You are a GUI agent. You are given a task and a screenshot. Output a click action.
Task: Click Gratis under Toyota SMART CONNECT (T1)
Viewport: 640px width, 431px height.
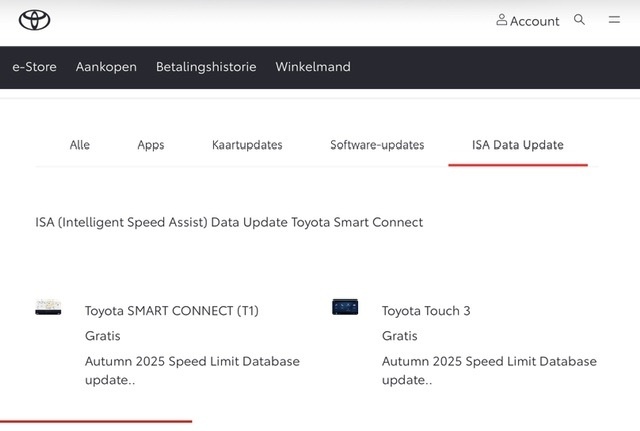103,336
